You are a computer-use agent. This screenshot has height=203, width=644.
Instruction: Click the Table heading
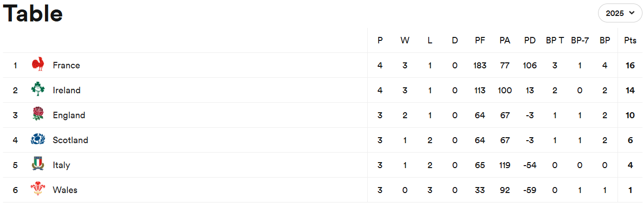coord(33,13)
